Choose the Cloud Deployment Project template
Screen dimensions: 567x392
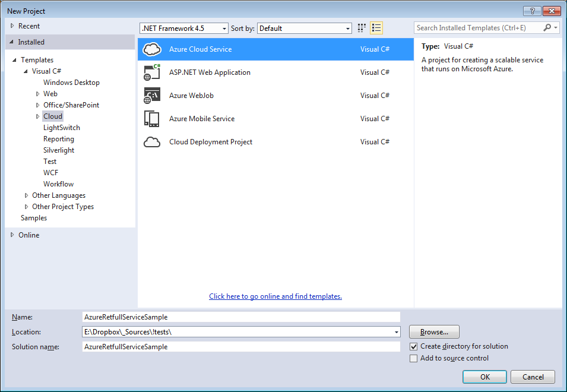(x=275, y=142)
